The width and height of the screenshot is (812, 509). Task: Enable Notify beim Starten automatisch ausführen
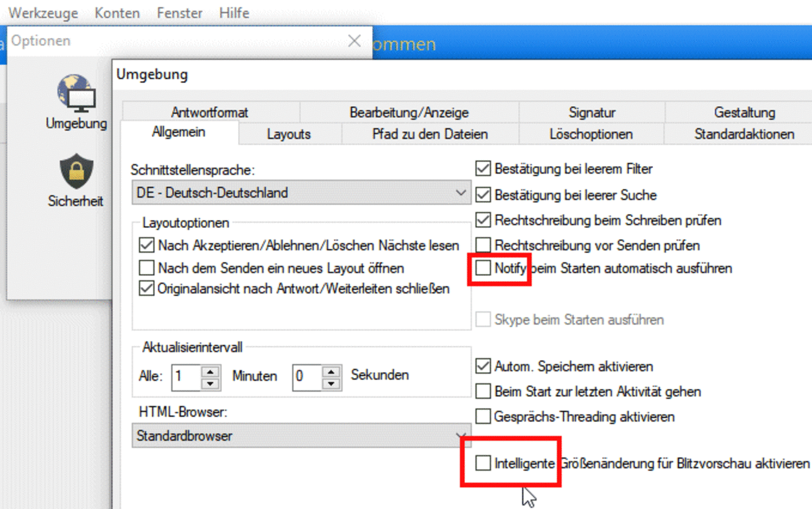[483, 268]
